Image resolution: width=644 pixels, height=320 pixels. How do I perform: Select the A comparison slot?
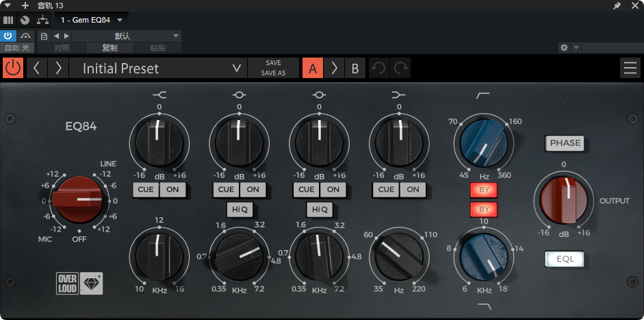pos(313,68)
